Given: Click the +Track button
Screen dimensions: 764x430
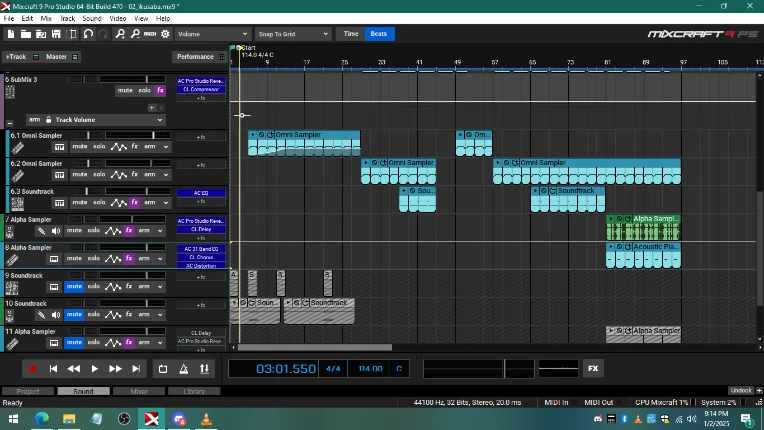Looking at the screenshot, I should coord(16,57).
